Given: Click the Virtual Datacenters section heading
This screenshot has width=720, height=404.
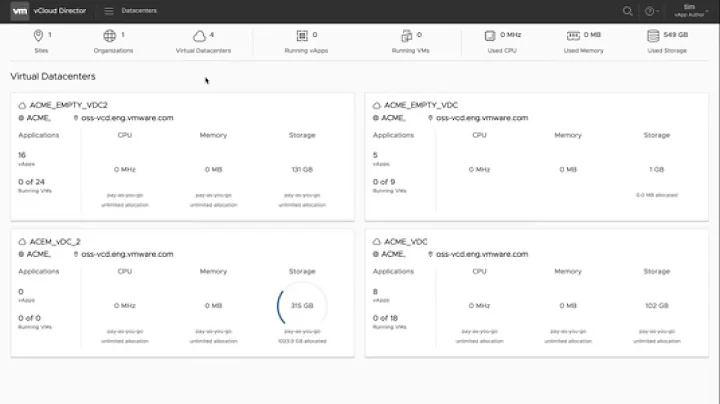Looking at the screenshot, I should (x=53, y=76).
